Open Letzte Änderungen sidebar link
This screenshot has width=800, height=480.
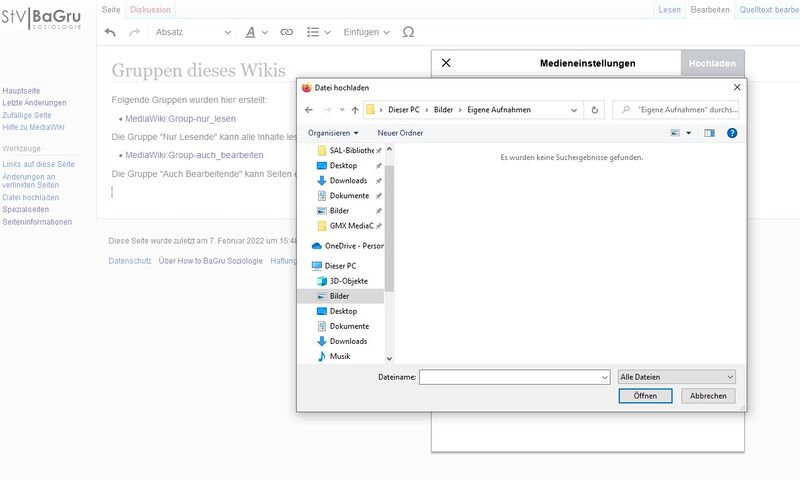click(34, 103)
